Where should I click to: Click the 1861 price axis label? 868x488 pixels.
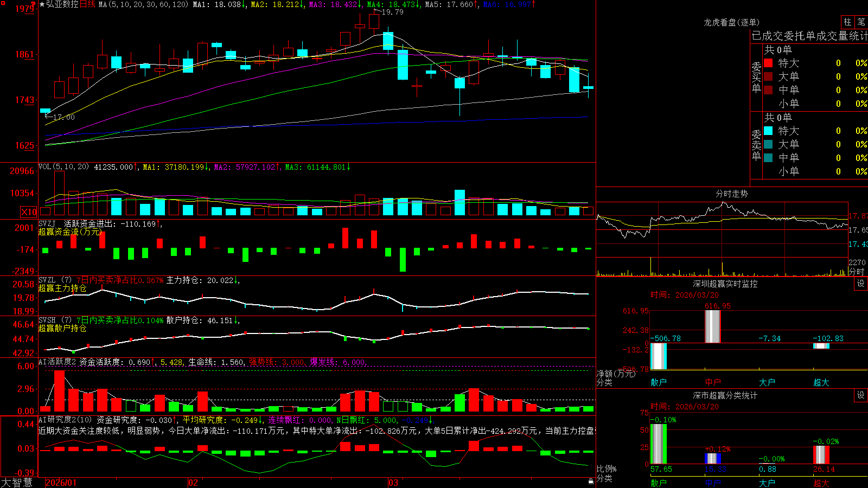click(x=24, y=54)
